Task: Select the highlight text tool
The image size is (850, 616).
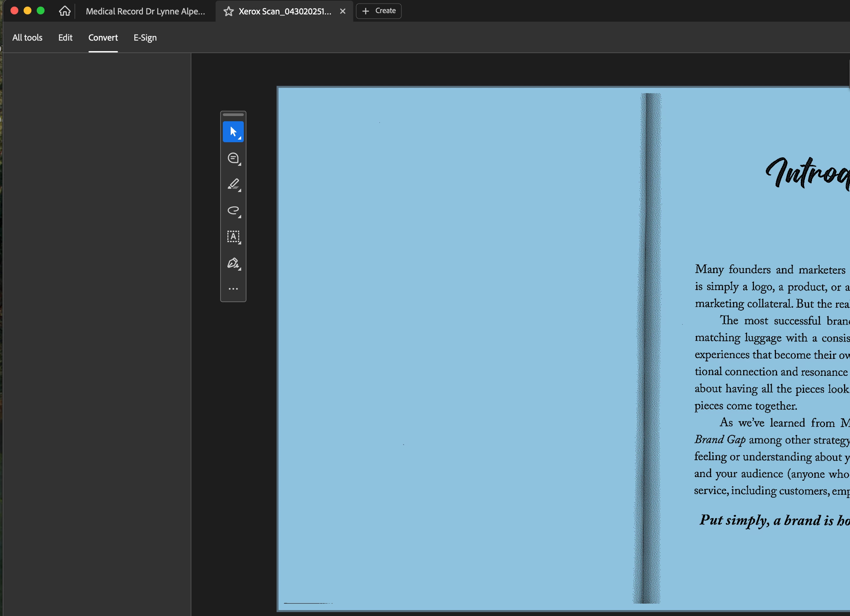Action: point(233,184)
